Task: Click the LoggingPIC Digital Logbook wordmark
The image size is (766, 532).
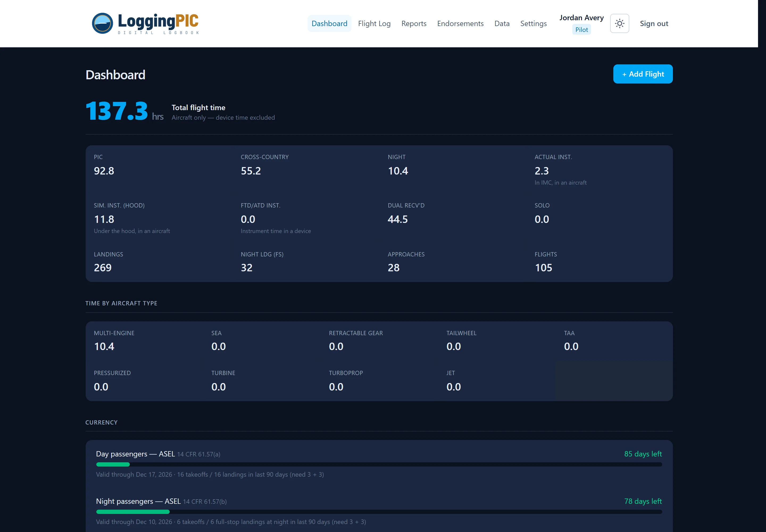Action: (158, 24)
